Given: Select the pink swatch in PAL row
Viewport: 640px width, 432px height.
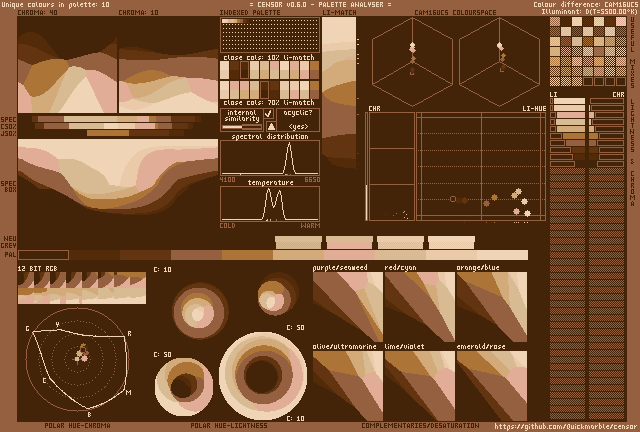Looking at the screenshot, I should [349, 255].
